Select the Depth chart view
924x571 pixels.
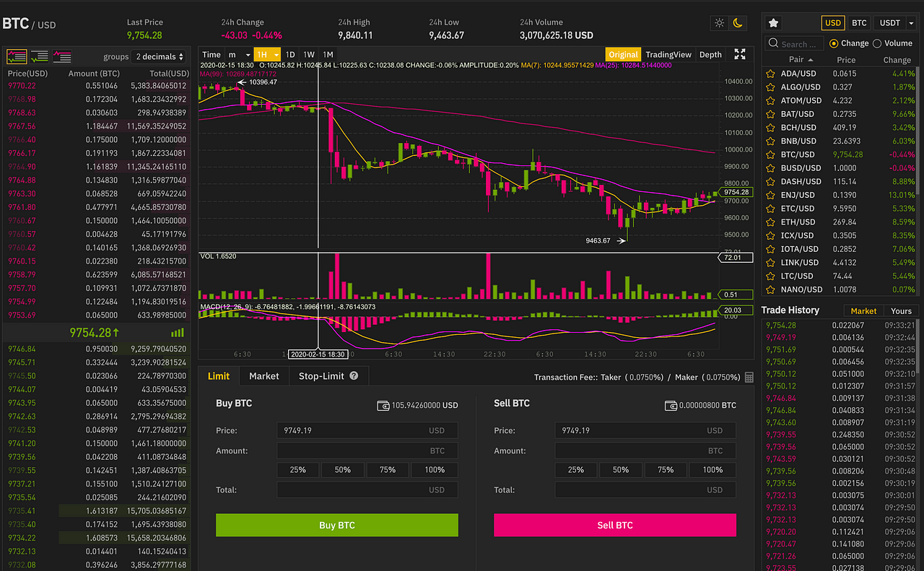pos(710,54)
